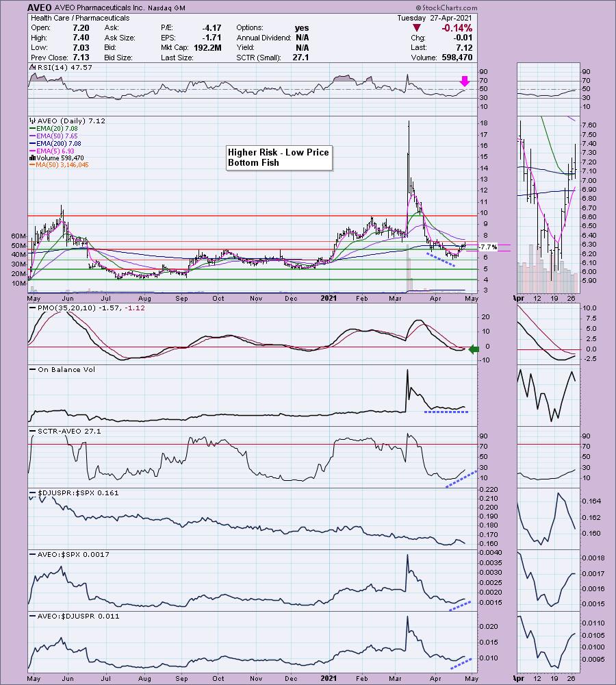Click the Health Care / Pharmaceuticals sector label

pyautogui.click(x=80, y=18)
